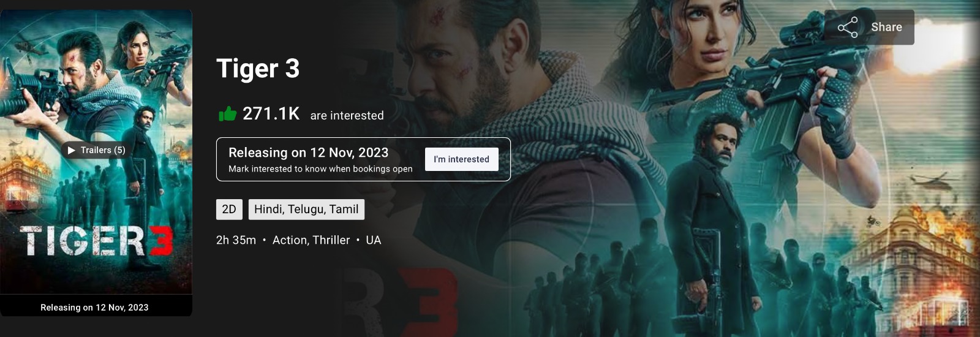Image resolution: width=980 pixels, height=337 pixels.
Task: Click the UA certificate rating
Action: (374, 240)
